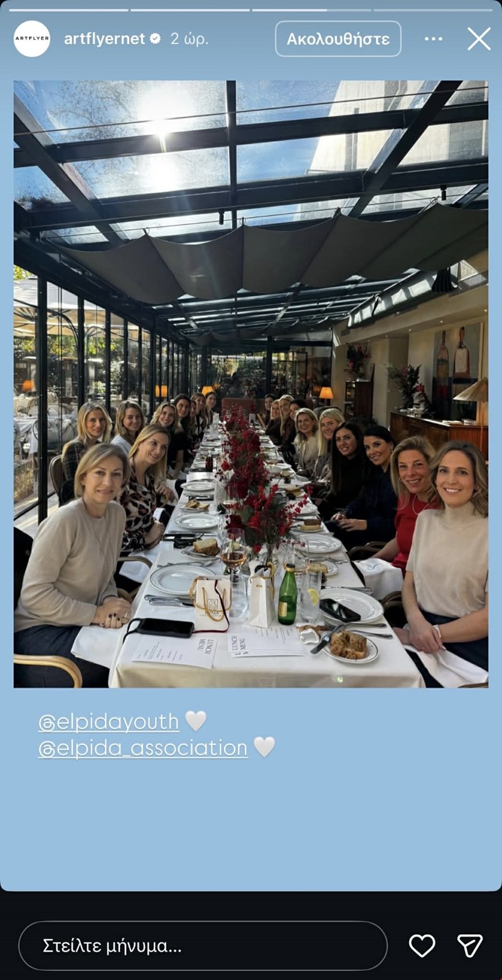The image size is (502, 980).
Task: Open the @elpidayouth mention
Action: (109, 722)
